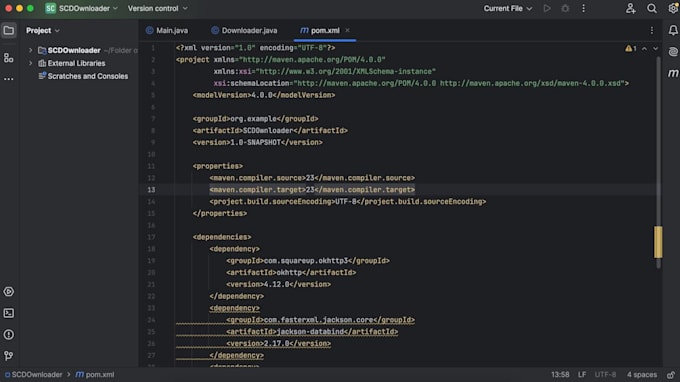Viewport: 680px width, 382px height.
Task: Open Current File run configuration dropdown
Action: [x=508, y=8]
